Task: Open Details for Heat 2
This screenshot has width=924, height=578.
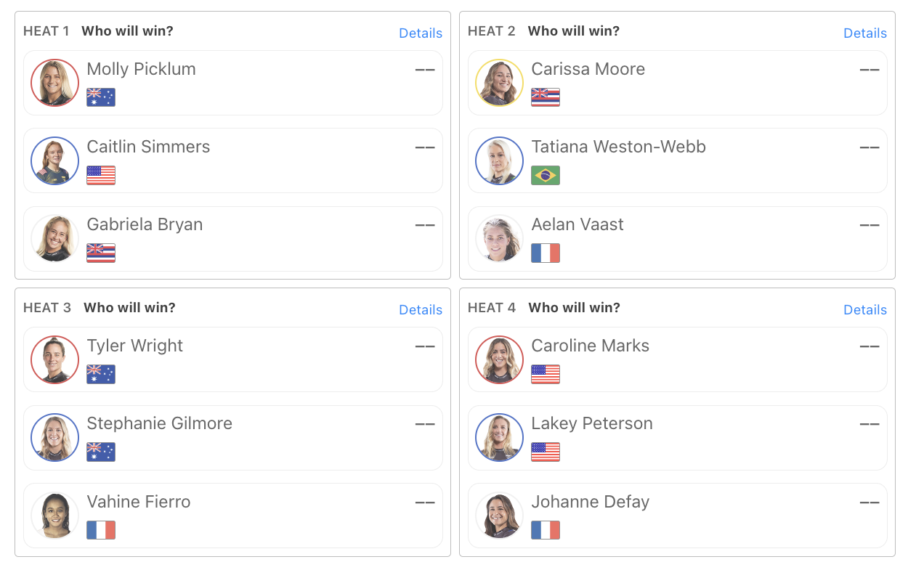Action: [x=865, y=33]
